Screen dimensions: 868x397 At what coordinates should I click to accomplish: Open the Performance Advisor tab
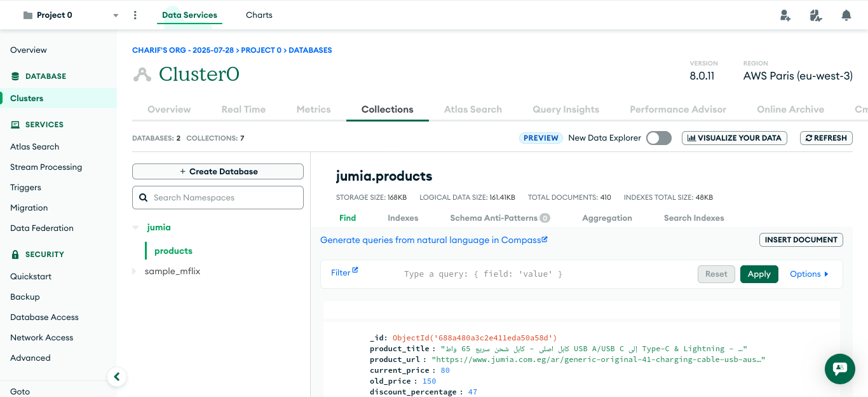pos(678,109)
